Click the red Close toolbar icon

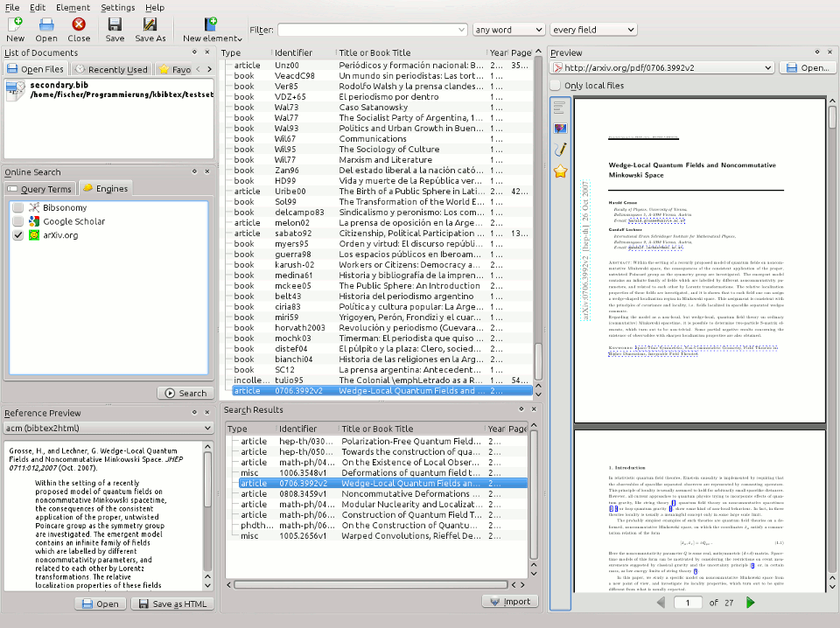(x=79, y=30)
